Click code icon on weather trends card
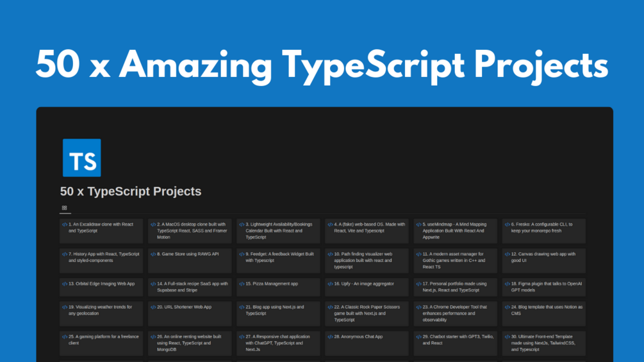644x362 pixels. click(x=65, y=307)
